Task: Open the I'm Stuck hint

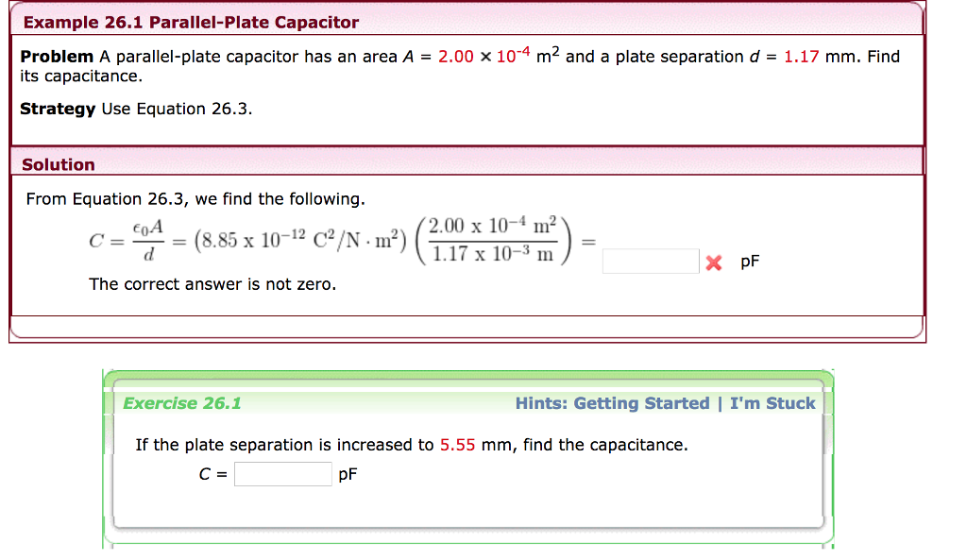Action: point(772,403)
